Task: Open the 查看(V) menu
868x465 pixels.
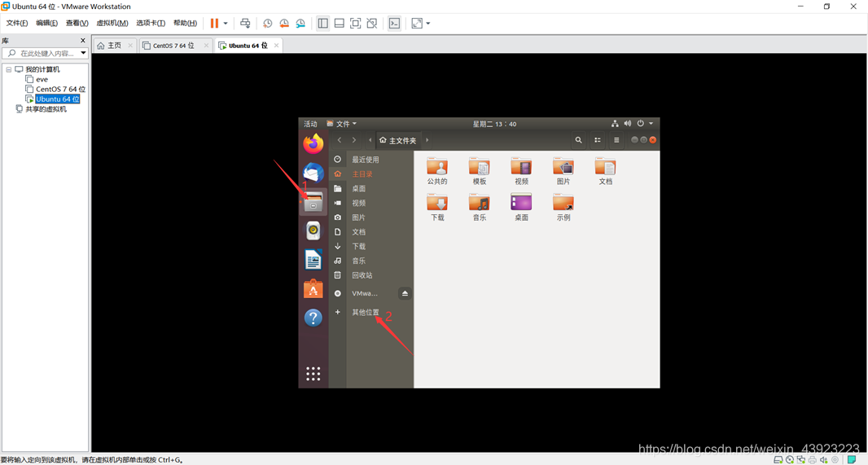Action: (77, 24)
